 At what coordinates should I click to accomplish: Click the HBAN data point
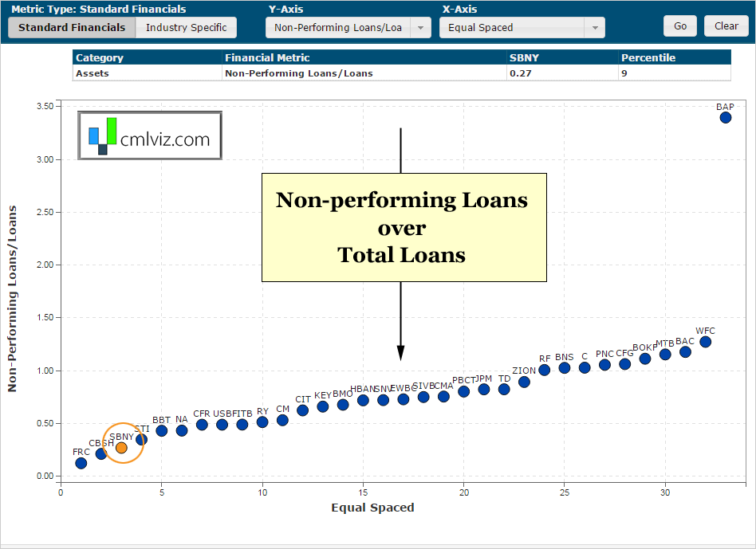(363, 400)
